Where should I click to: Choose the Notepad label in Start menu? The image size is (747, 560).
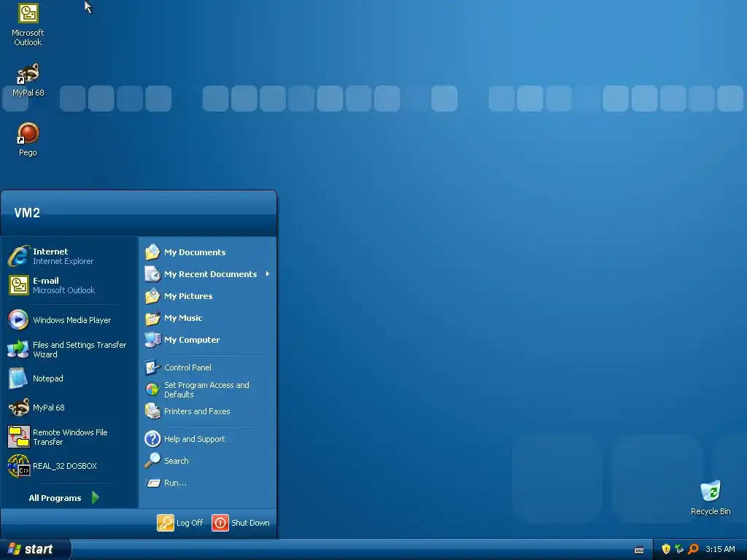click(x=47, y=378)
